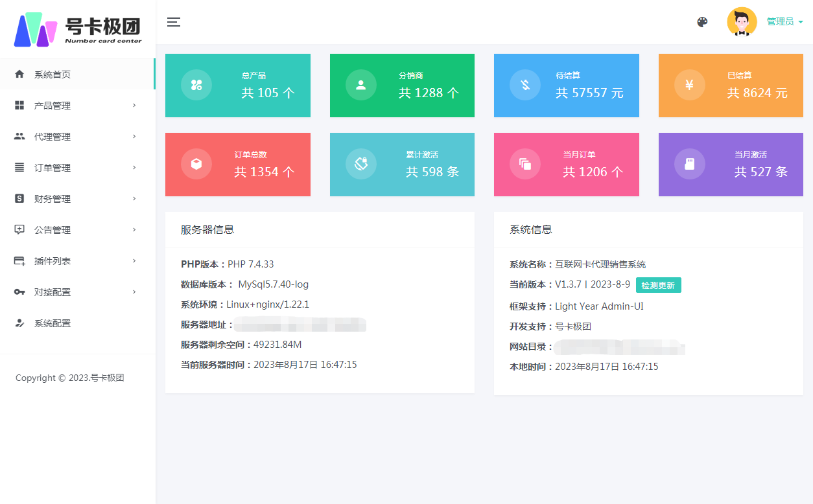Expand the 公告管理 chevron arrow
This screenshot has height=504, width=813.
(134, 229)
